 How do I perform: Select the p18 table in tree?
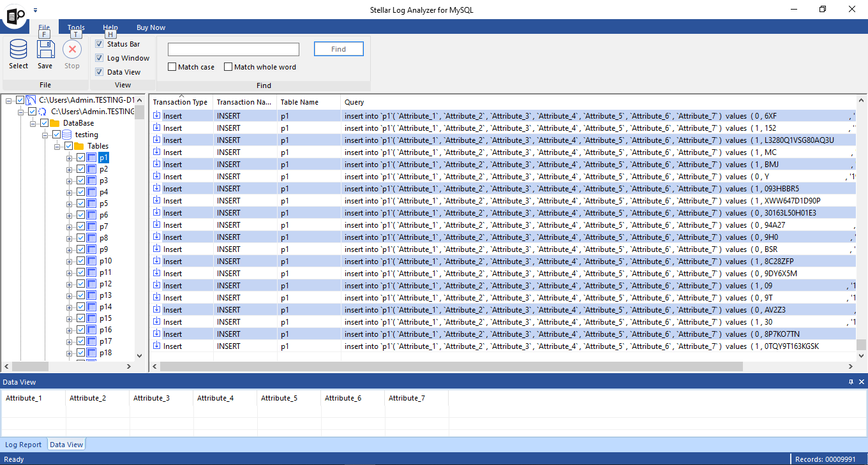105,353
